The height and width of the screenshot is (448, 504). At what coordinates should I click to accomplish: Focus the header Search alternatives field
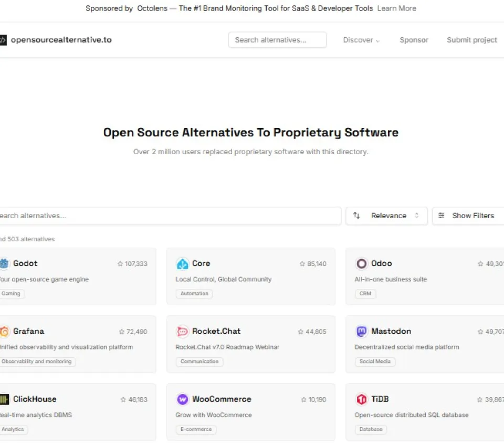[x=277, y=40]
